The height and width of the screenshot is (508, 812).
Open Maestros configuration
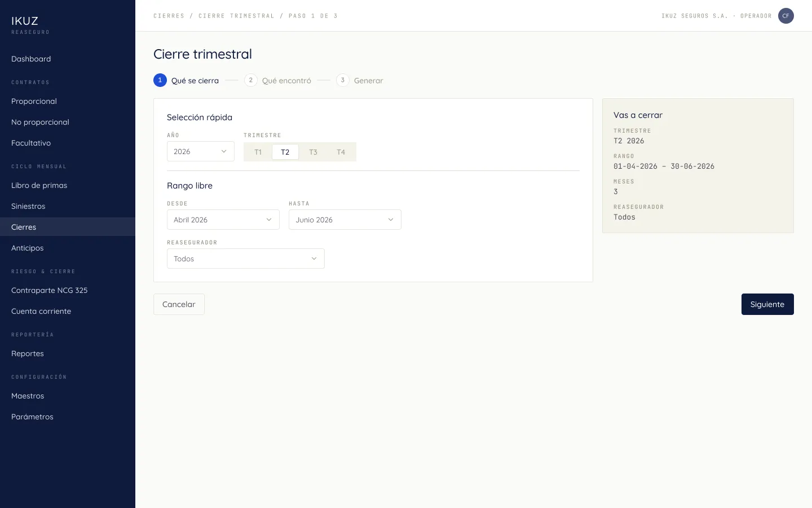[68, 396]
